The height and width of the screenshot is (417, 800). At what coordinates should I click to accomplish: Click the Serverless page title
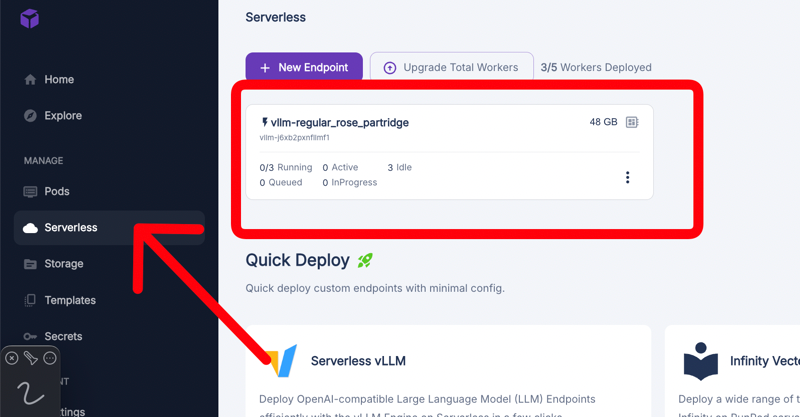pos(276,17)
